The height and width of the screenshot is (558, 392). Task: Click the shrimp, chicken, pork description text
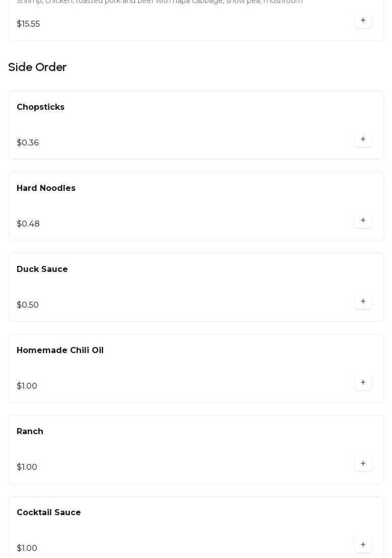160,2
